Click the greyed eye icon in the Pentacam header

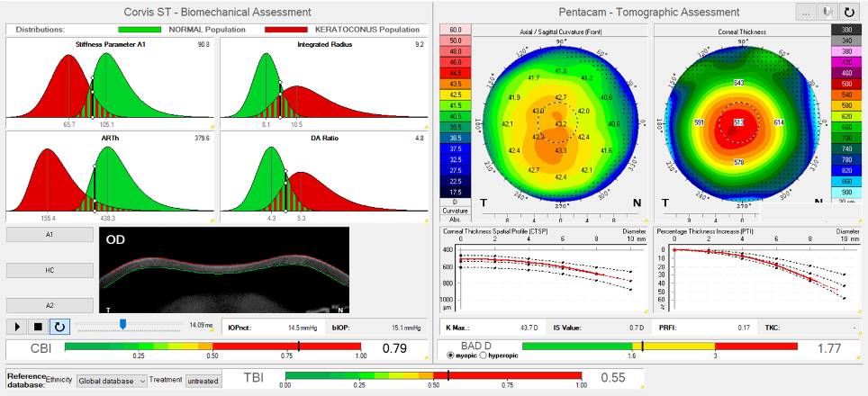click(827, 12)
